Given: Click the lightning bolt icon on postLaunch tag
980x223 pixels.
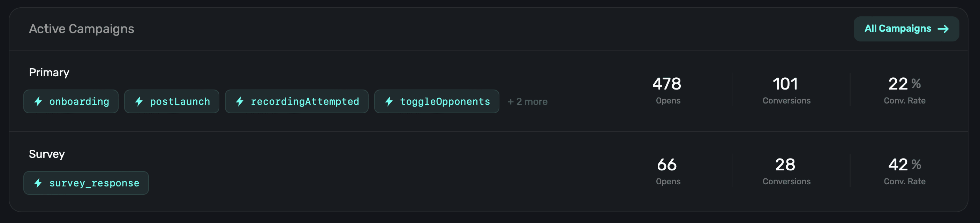Looking at the screenshot, I should tap(139, 101).
